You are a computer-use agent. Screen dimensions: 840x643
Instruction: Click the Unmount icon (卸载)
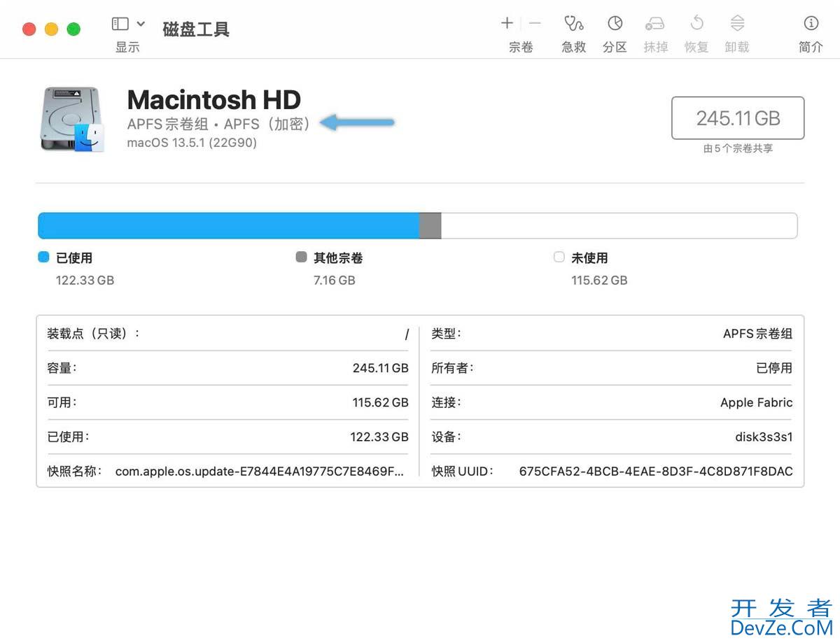click(737, 24)
